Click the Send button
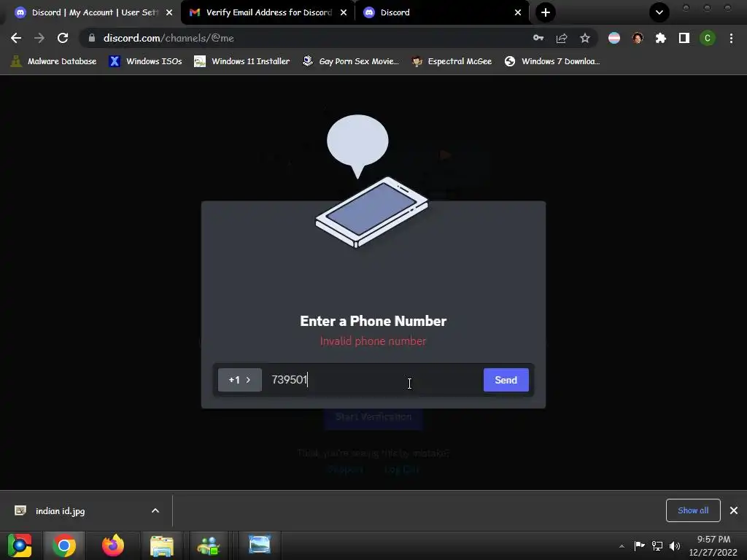 tap(506, 380)
